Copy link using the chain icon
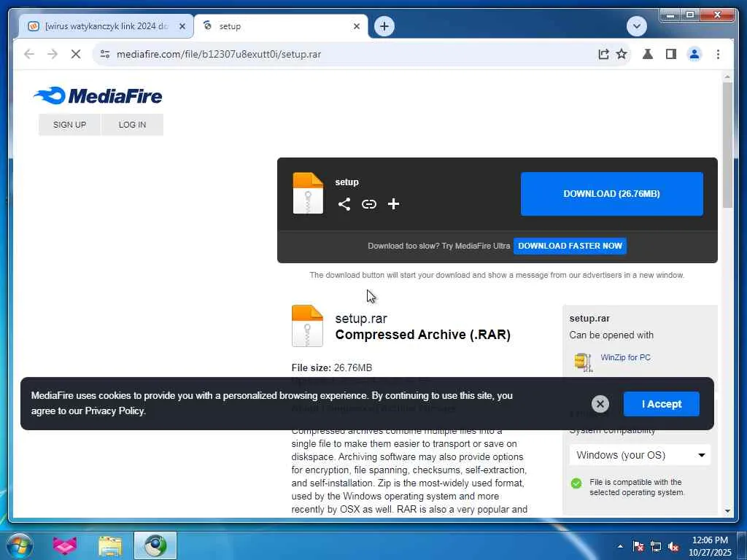This screenshot has height=560, width=747. click(368, 204)
